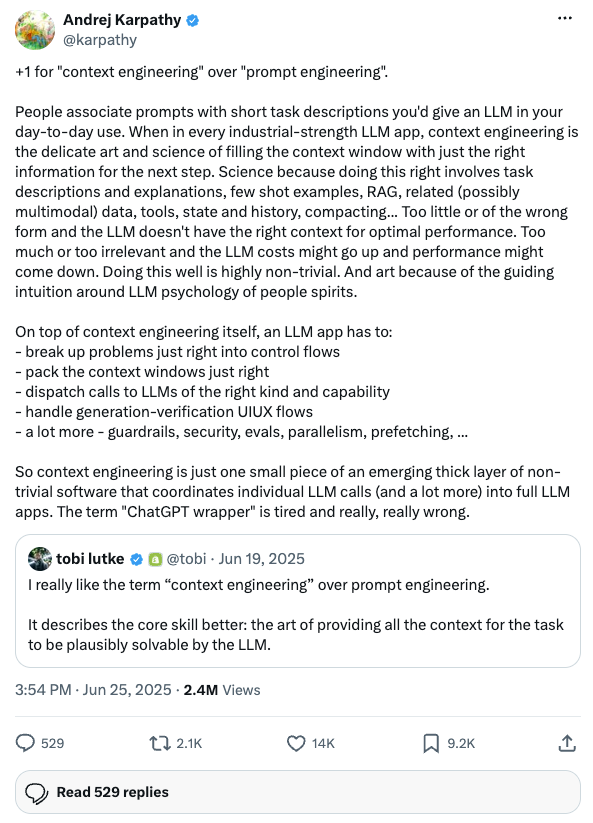Click the speech bubble in the Read replies bar
Image resolution: width=593 pixels, height=823 pixels.
point(37,793)
